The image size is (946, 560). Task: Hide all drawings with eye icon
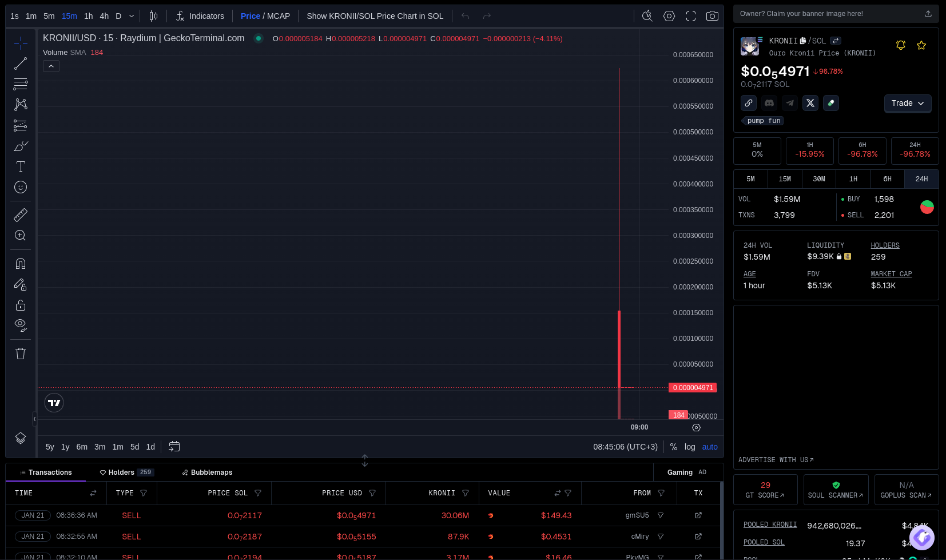21,325
